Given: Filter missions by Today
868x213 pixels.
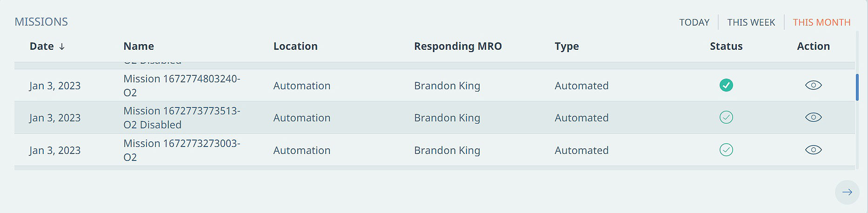Looking at the screenshot, I should 694,22.
